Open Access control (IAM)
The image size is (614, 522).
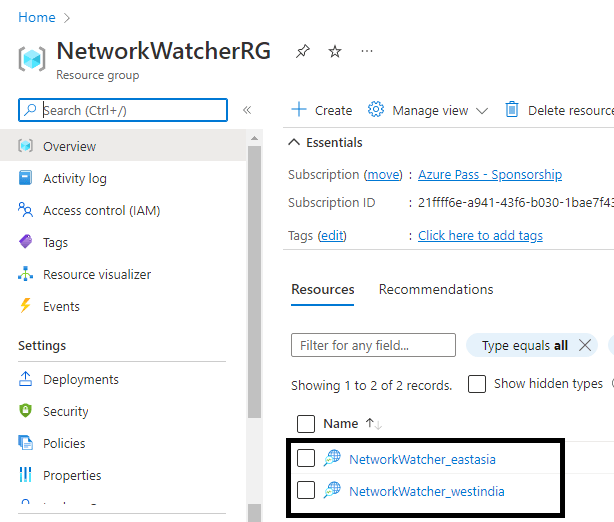pyautogui.click(x=101, y=210)
